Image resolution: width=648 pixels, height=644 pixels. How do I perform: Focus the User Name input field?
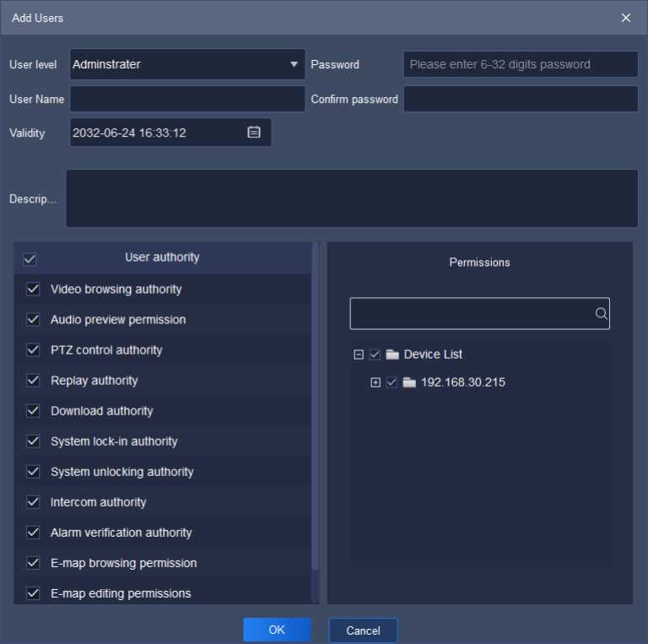(x=187, y=99)
